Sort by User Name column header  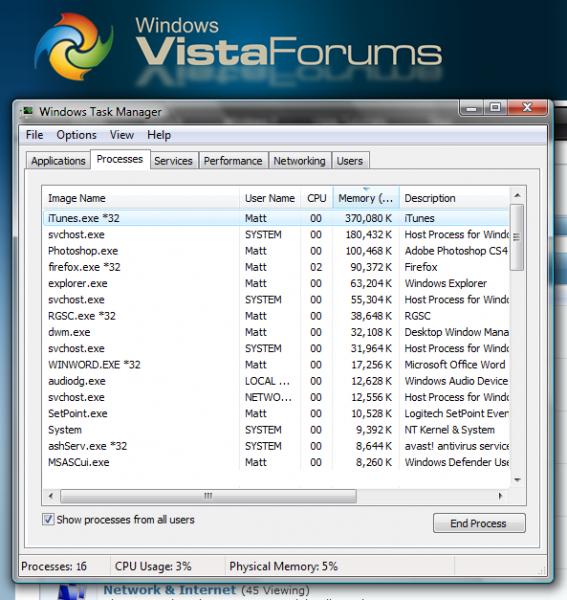[270, 198]
